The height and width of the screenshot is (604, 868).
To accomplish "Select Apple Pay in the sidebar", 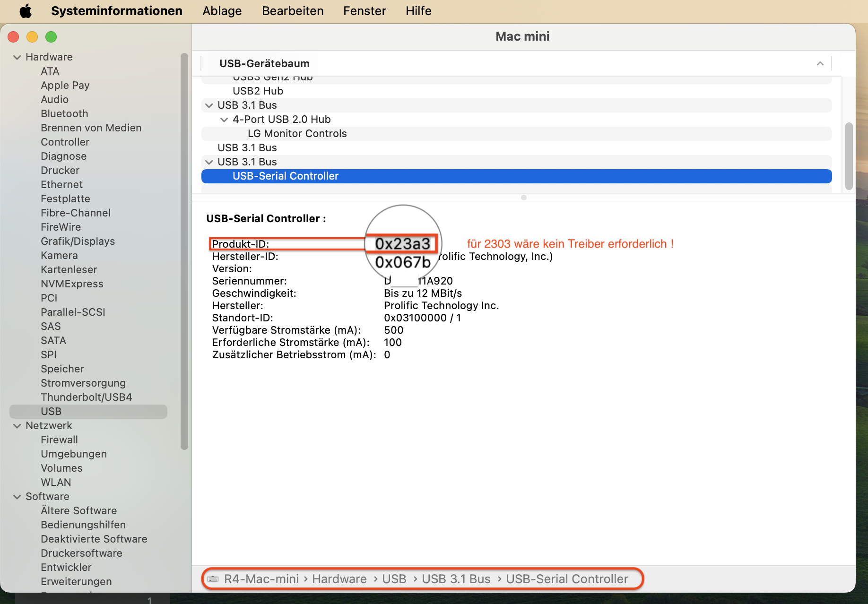I will (65, 85).
